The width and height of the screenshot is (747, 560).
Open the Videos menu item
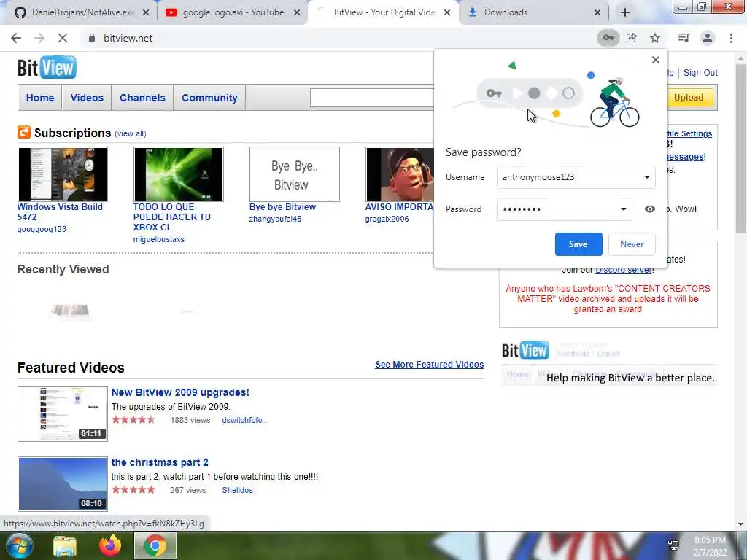click(x=87, y=98)
